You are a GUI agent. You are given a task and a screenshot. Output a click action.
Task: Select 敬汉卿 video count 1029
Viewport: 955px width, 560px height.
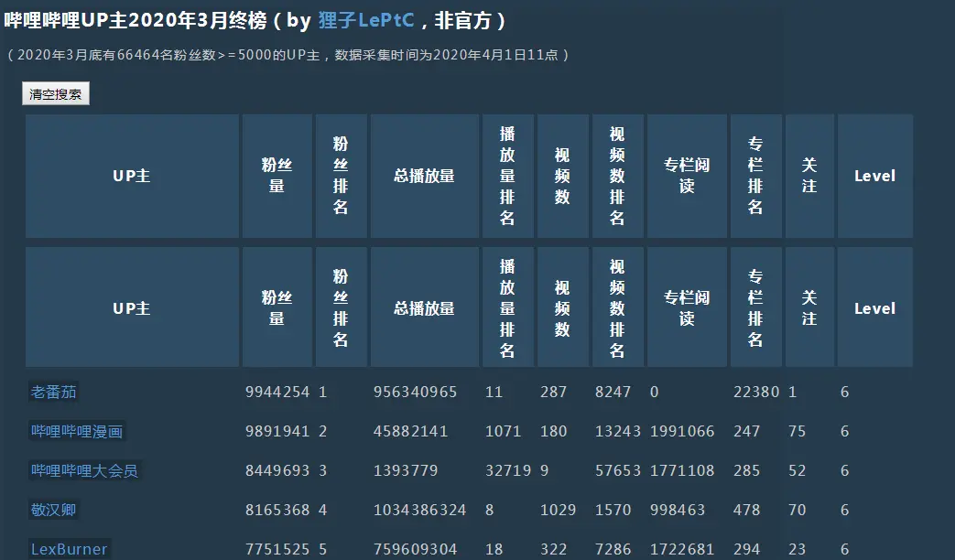pyautogui.click(x=558, y=510)
